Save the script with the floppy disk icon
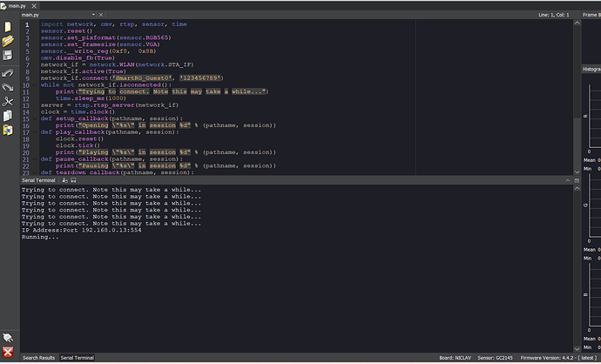The image size is (601, 364). (x=8, y=56)
